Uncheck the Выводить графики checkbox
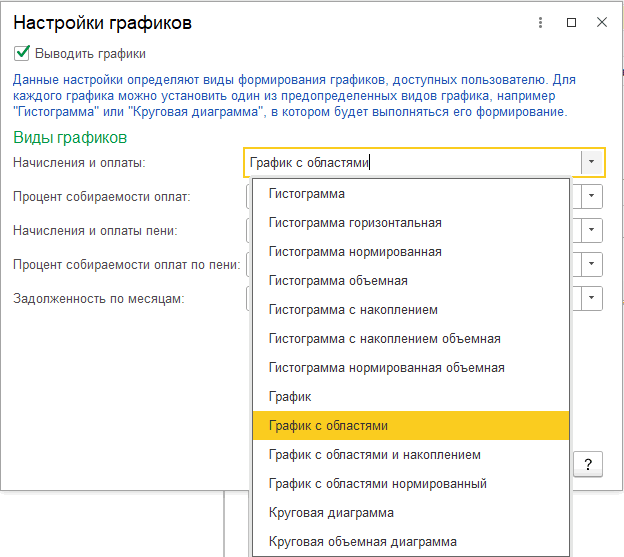 coord(22,53)
